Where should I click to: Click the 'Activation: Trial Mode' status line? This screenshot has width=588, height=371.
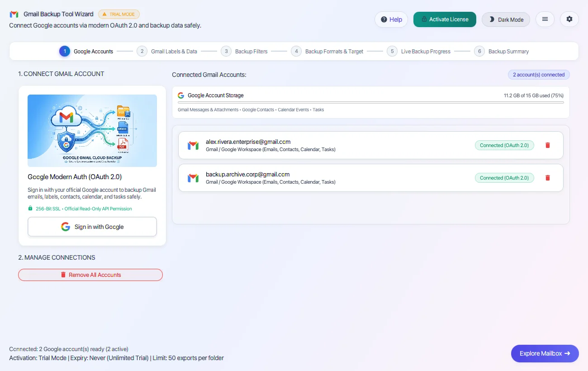coord(116,358)
